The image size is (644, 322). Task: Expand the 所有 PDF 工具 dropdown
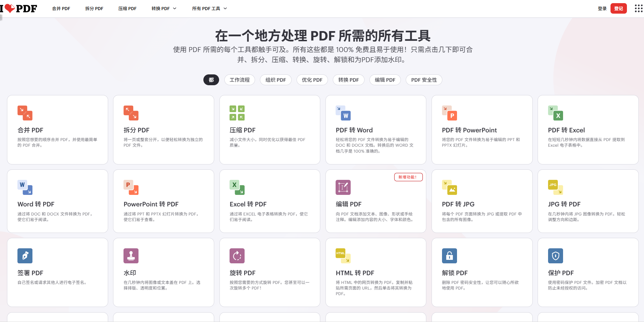(x=209, y=8)
